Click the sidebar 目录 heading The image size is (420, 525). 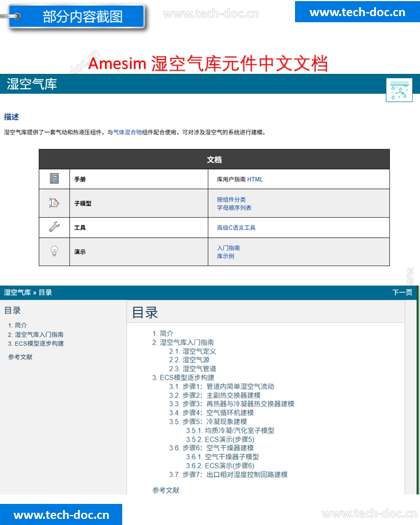coord(12,311)
